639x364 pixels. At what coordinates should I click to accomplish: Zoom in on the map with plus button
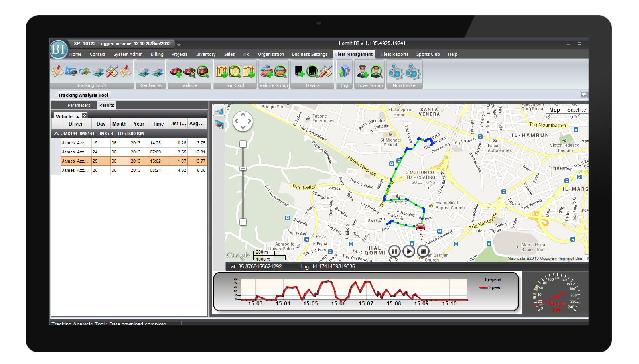coord(243,144)
